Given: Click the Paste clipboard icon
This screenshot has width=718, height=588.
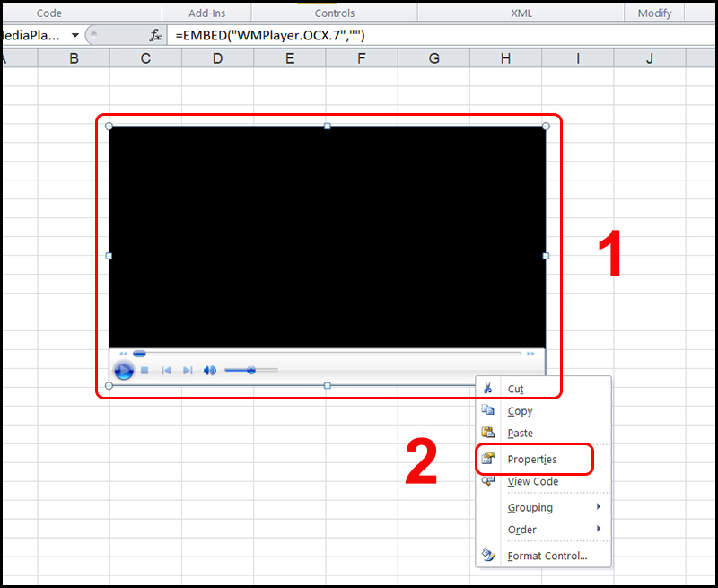Looking at the screenshot, I should pyautogui.click(x=487, y=432).
